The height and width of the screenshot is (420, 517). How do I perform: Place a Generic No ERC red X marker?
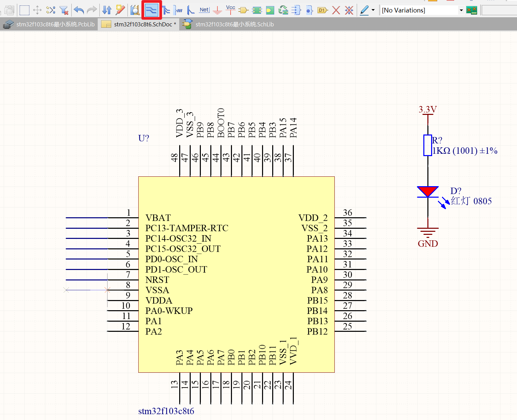336,10
